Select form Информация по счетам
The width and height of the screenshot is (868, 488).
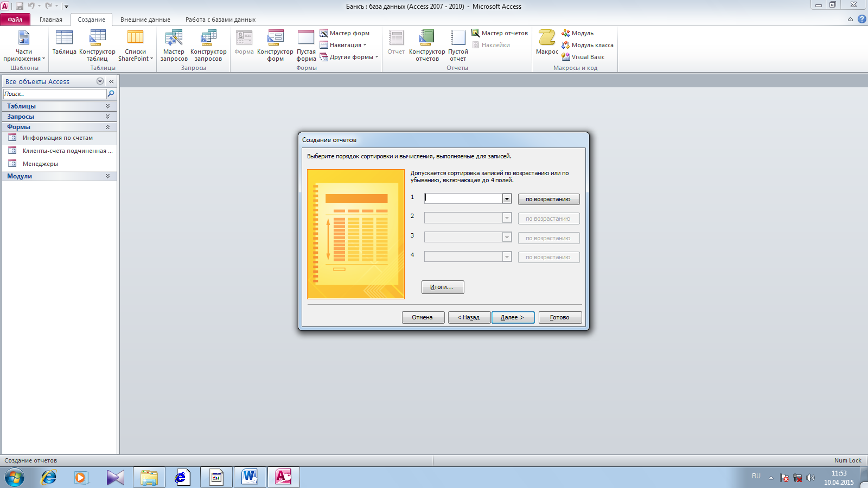pos(59,138)
